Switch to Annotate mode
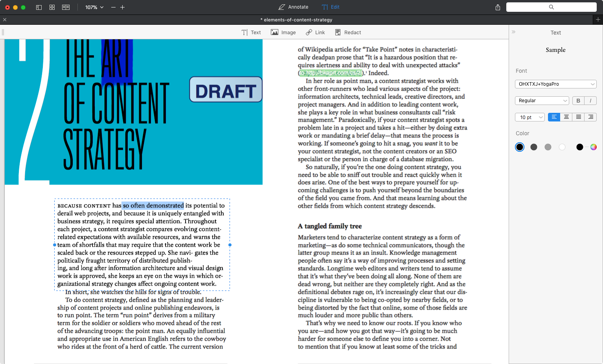The height and width of the screenshot is (364, 603). point(293,7)
